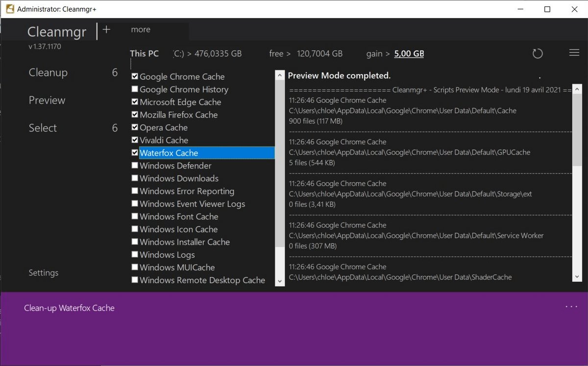
Task: Click the up arrow of preview log scrollbar
Action: tap(577, 89)
